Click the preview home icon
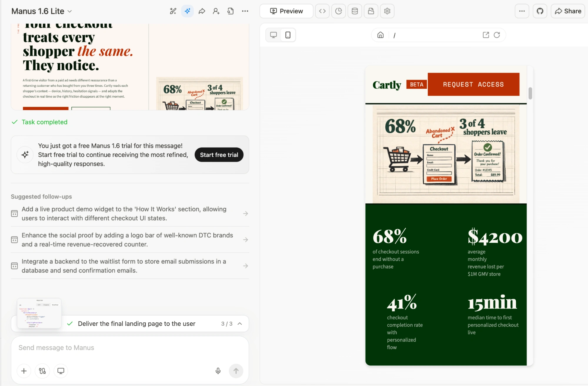The image size is (588, 386). 380,35
